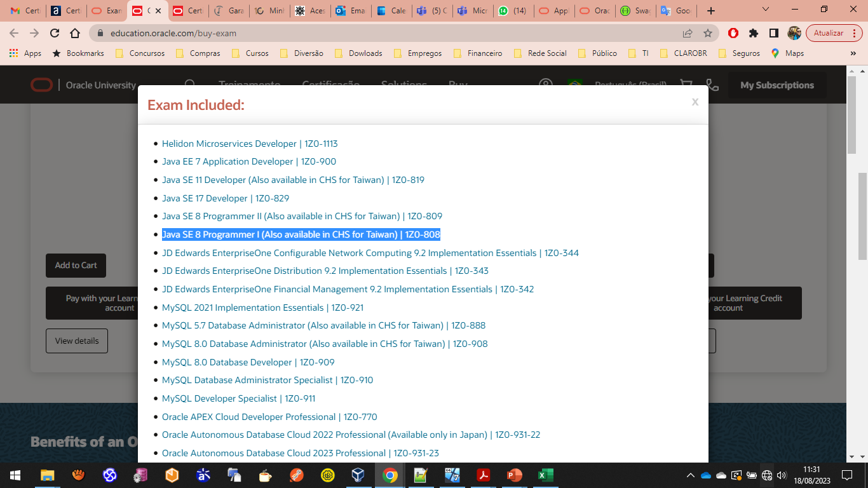Open Apps shortcut in bookmarks bar
Screen dimensions: 868x488
[26, 53]
